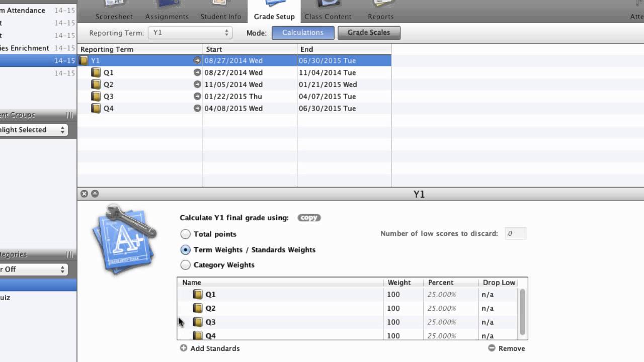
Task: Open the Filter Off dropdown under Categories
Action: pyautogui.click(x=33, y=269)
